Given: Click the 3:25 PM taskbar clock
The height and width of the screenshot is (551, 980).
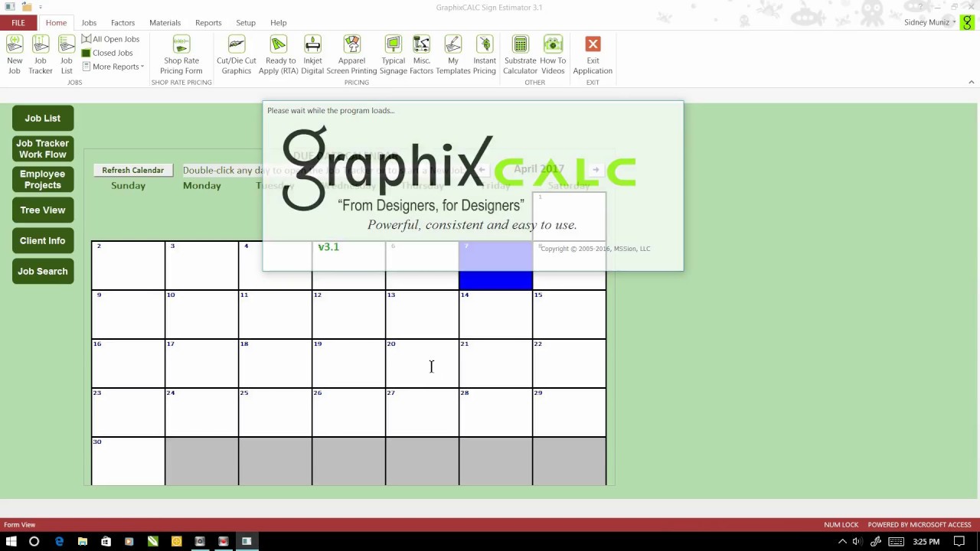Looking at the screenshot, I should 926,542.
